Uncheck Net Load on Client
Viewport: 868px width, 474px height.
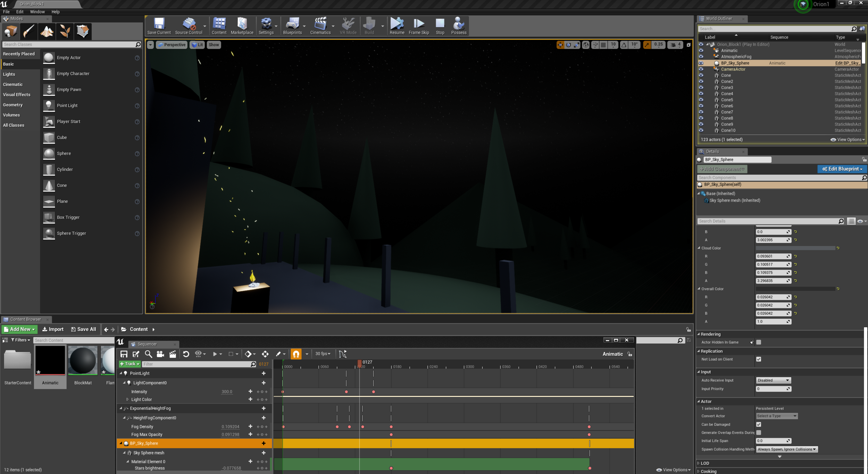[759, 359]
